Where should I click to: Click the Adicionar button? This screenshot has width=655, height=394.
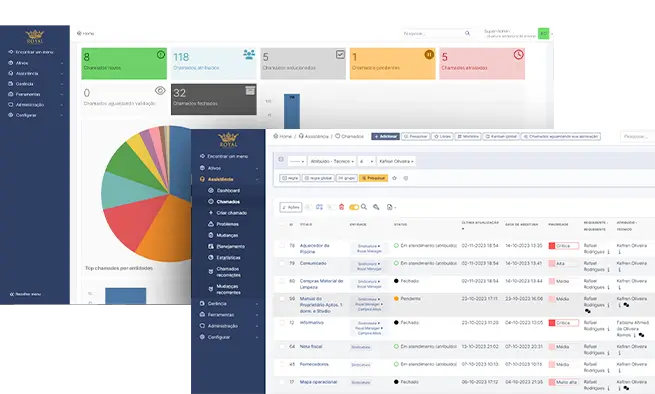pyautogui.click(x=385, y=136)
